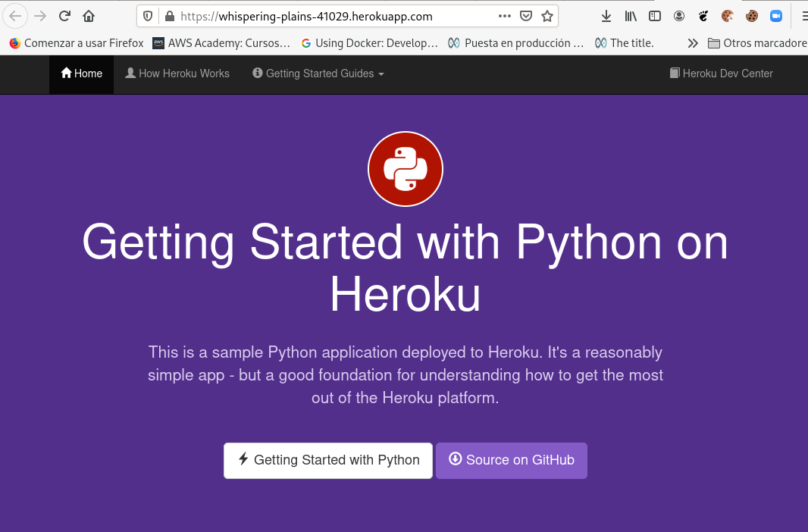Show the sidebars panel
This screenshot has height=532, width=808.
pos(654,16)
